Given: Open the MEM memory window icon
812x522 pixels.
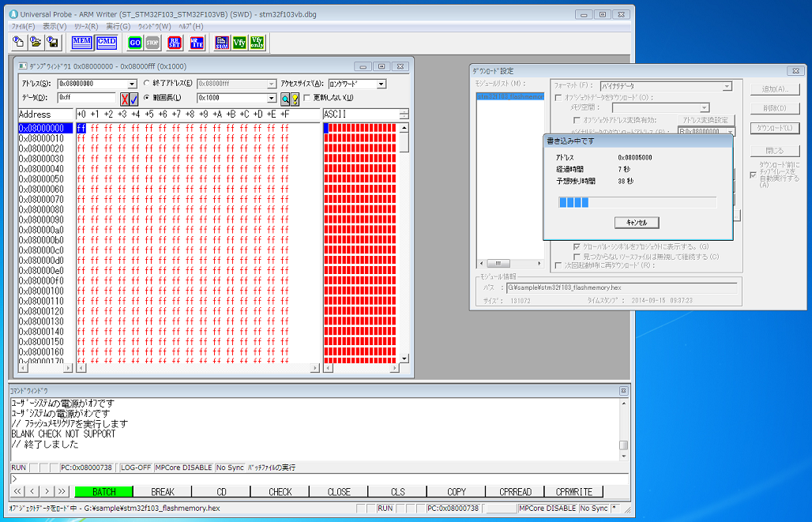Looking at the screenshot, I should (x=82, y=42).
